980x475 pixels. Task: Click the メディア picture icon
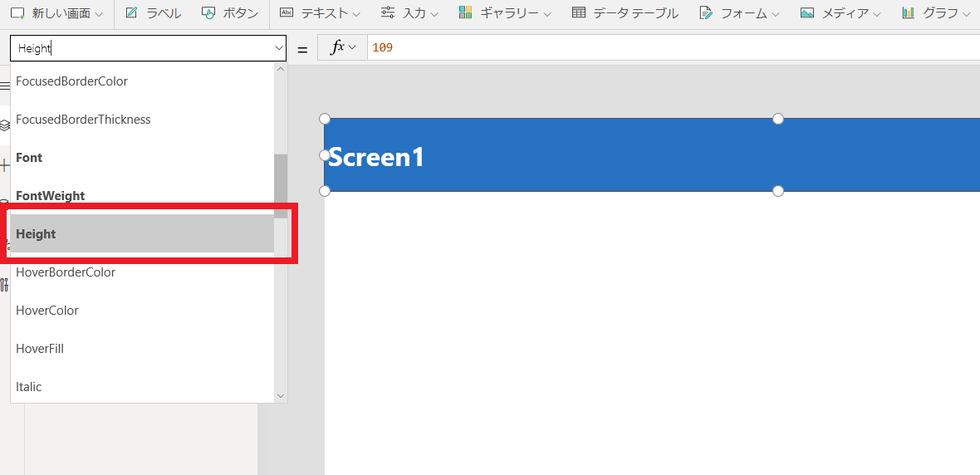[x=807, y=12]
